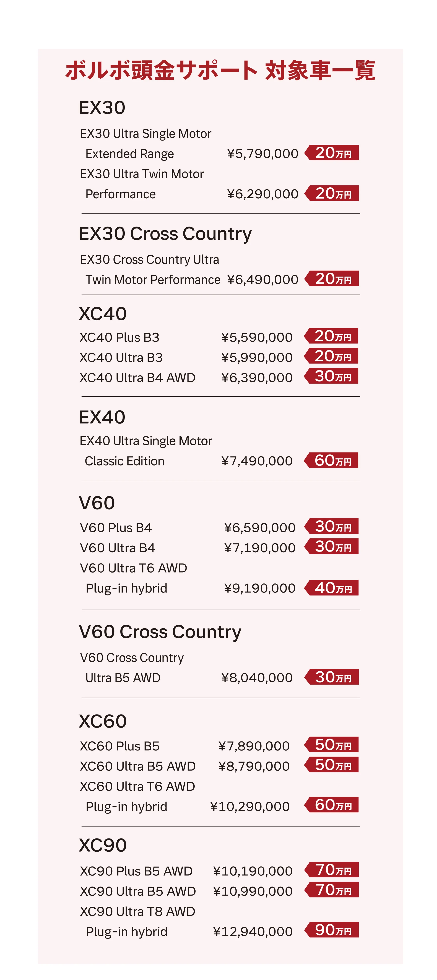Click the 30万円 badge beside V60 Plus B4
Viewport: 437px width, 980px height.
click(332, 526)
